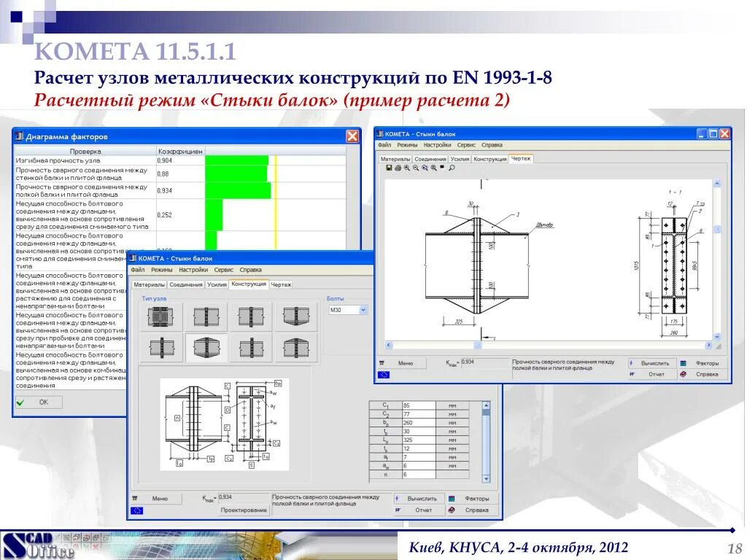Click EU flag icon in Чертеж window

(x=384, y=375)
